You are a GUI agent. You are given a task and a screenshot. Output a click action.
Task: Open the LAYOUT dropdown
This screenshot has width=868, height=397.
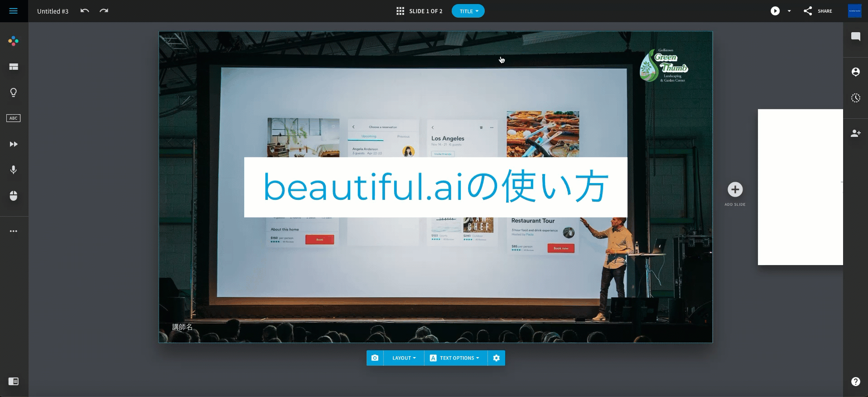pyautogui.click(x=404, y=358)
